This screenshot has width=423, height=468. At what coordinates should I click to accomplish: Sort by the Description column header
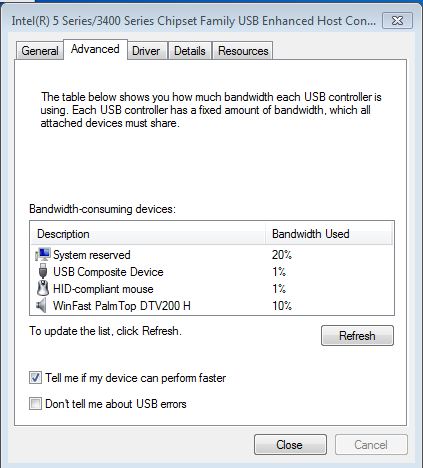click(x=148, y=234)
